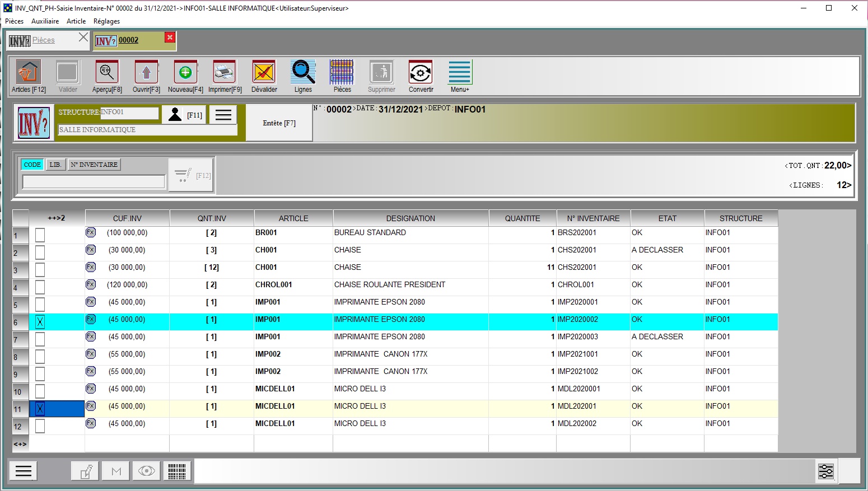Open bottom-left hamburger menu

(24, 471)
